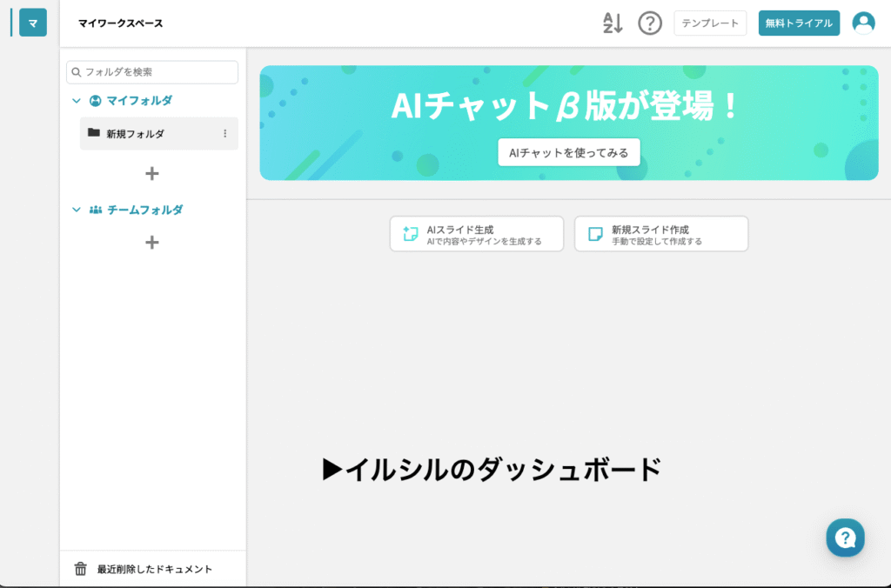Click the 無料トライアル button

point(799,23)
